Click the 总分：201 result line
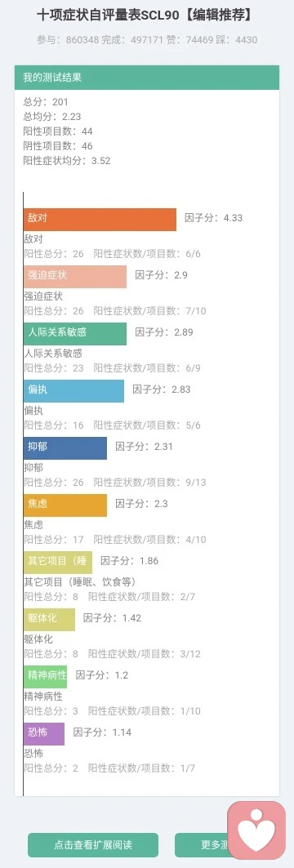Viewport: 294px width, 868px height. point(46,102)
